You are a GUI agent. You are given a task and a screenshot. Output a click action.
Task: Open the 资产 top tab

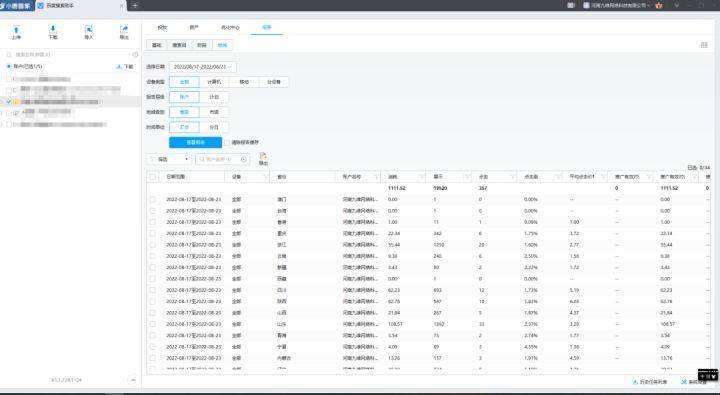(194, 28)
